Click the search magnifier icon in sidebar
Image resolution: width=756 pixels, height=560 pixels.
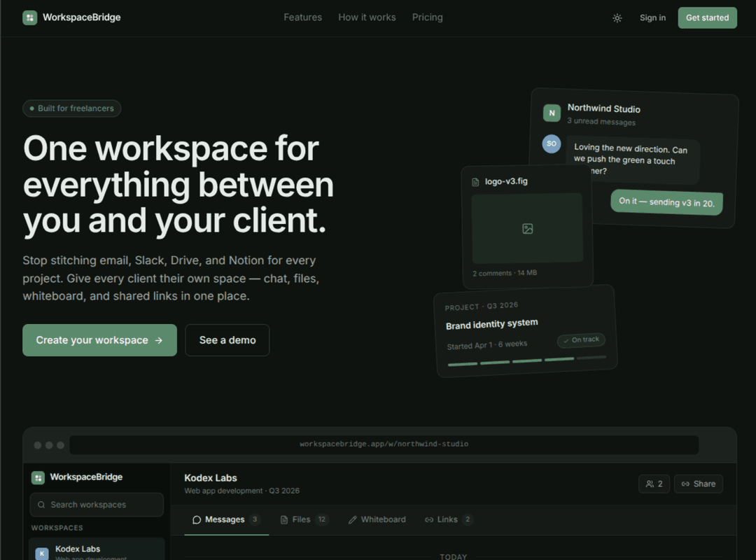pyautogui.click(x=41, y=505)
